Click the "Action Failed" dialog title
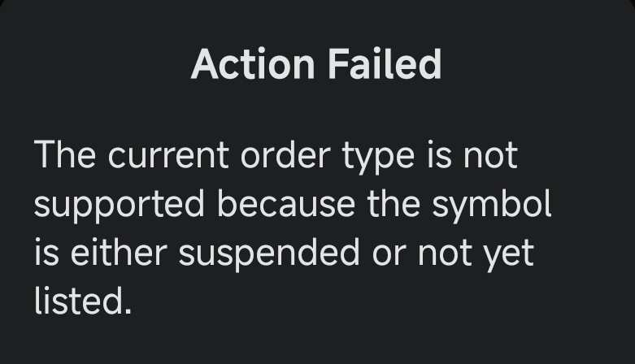 tap(316, 65)
